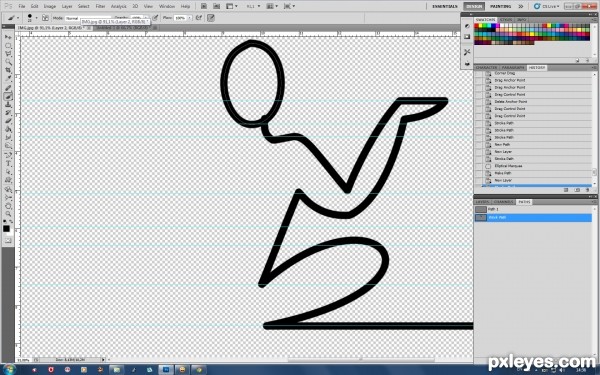Pick the yellow swatch in Swatches panel
600x375 pixels.
[x=481, y=26]
